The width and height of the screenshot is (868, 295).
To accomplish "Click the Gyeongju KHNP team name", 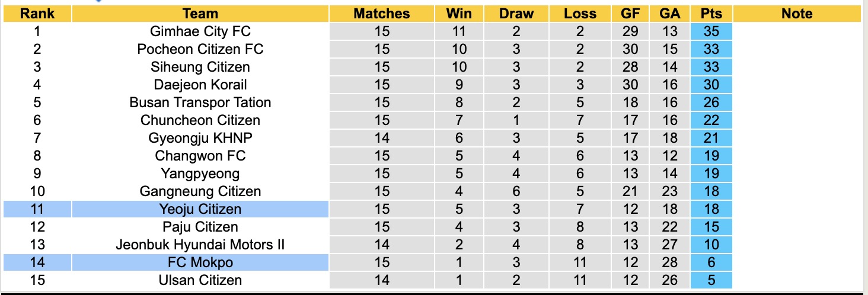I will (200, 138).
